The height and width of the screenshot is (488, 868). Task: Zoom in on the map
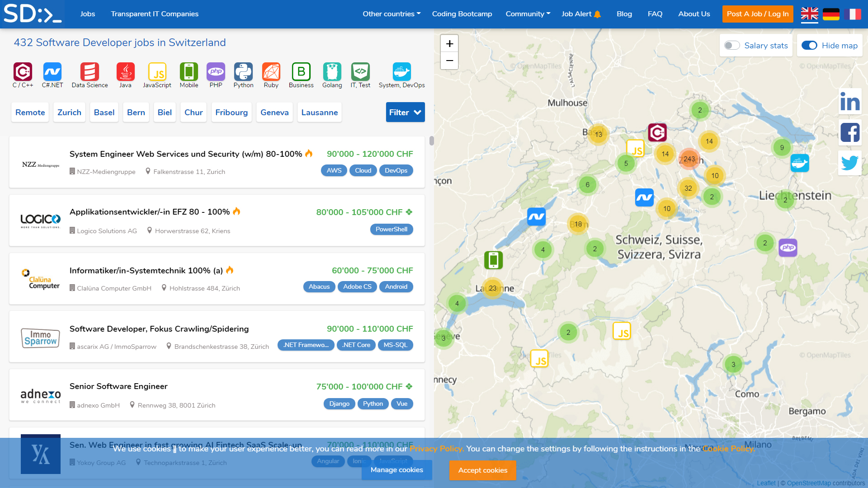(x=449, y=44)
